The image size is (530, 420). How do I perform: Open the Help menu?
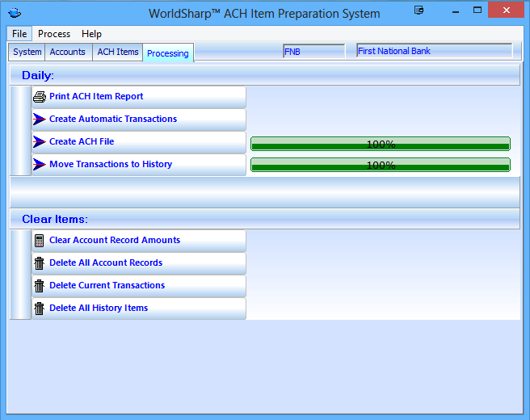tap(91, 34)
